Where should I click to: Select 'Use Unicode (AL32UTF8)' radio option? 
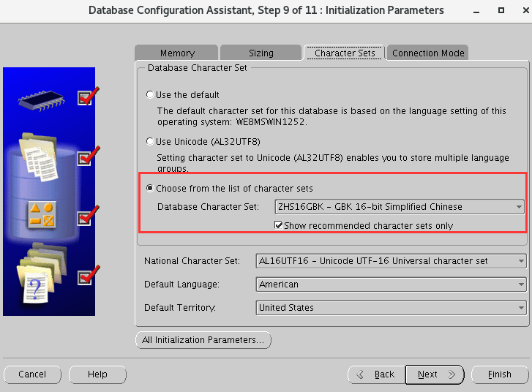click(151, 141)
